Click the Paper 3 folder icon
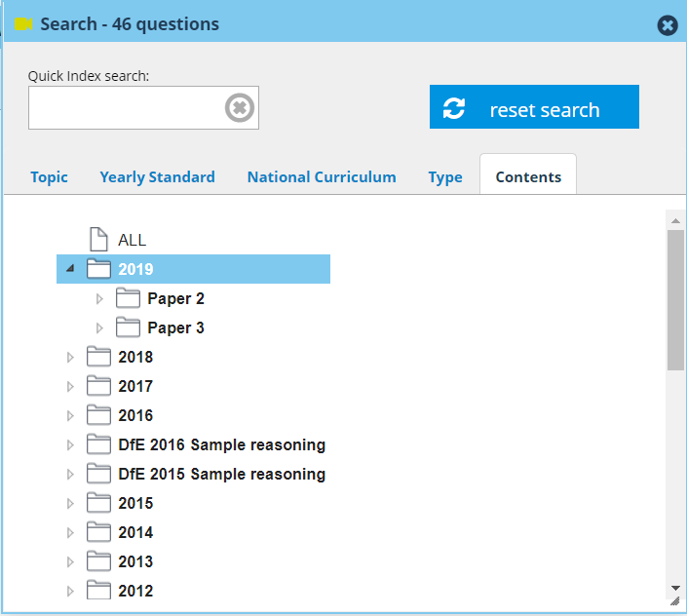Screen dimensions: 687x616 [x=128, y=327]
